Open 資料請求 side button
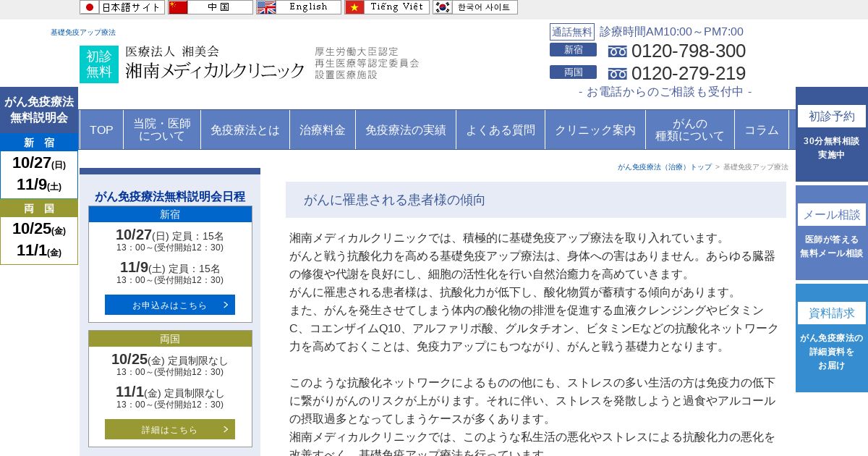 [832, 338]
